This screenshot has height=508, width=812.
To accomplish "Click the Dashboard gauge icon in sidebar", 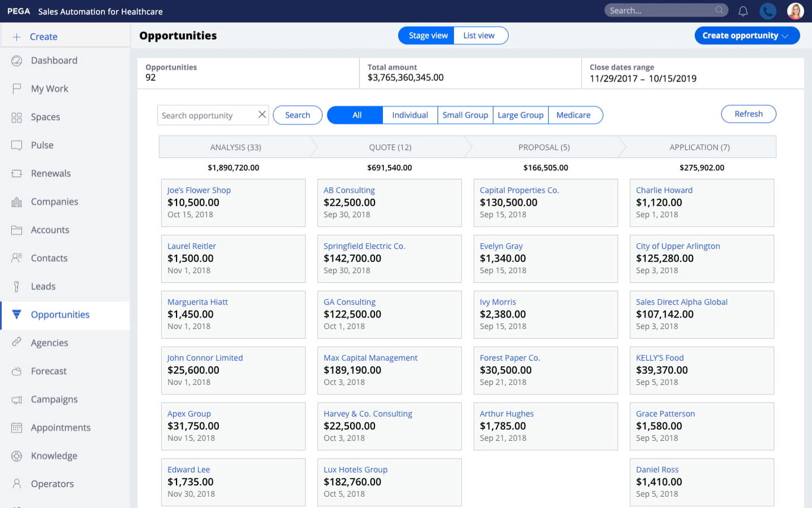I will pyautogui.click(x=17, y=61).
